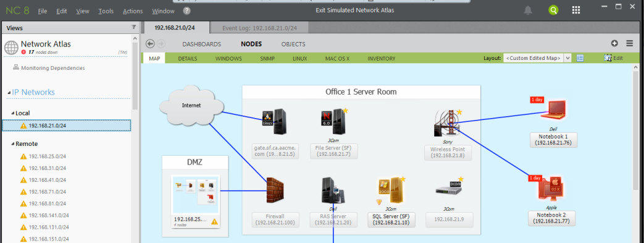Open the notifications bell
The height and width of the screenshot is (243, 644).
(x=528, y=11)
